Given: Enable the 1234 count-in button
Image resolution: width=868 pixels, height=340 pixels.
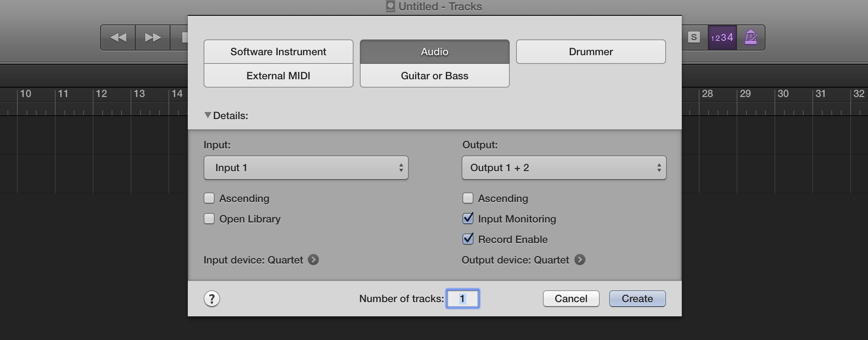Looking at the screenshot, I should point(722,37).
